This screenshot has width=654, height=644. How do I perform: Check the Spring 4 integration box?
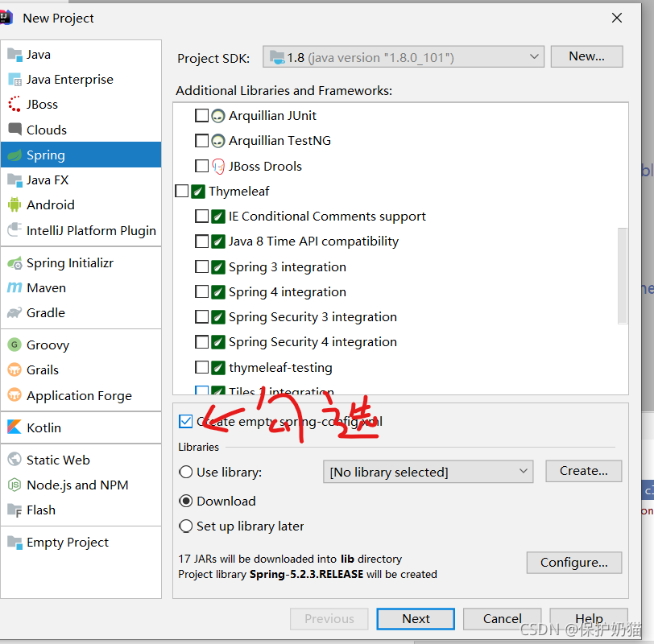[202, 291]
